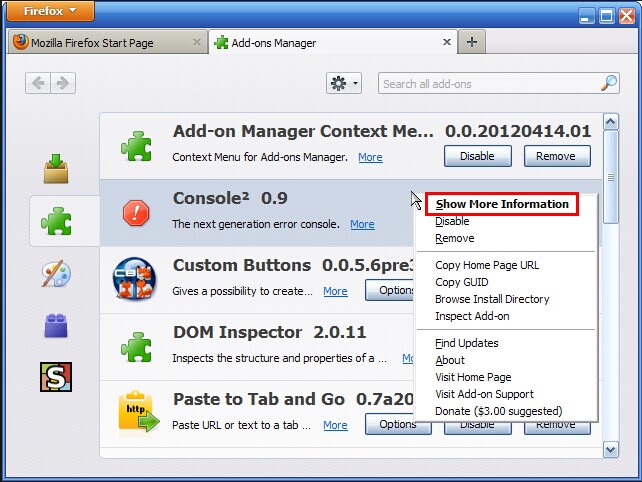
Task: Select Browse Install Directory
Action: tap(492, 299)
